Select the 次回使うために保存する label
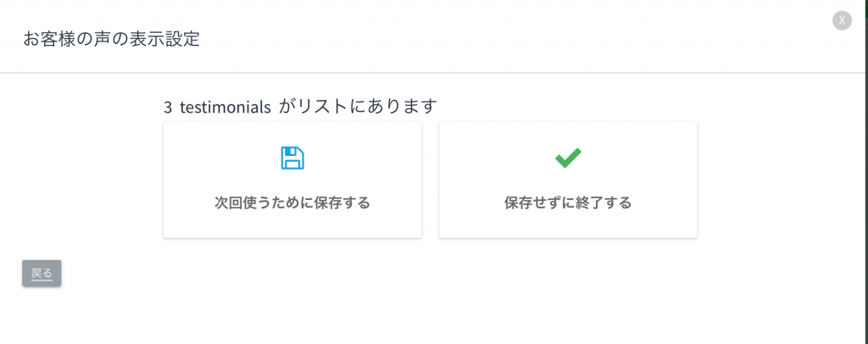 pos(292,203)
